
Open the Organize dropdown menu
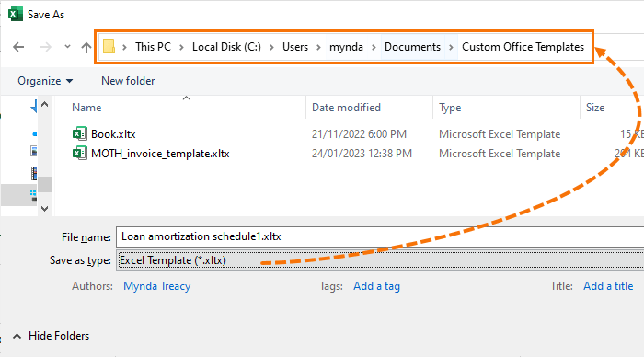point(45,81)
